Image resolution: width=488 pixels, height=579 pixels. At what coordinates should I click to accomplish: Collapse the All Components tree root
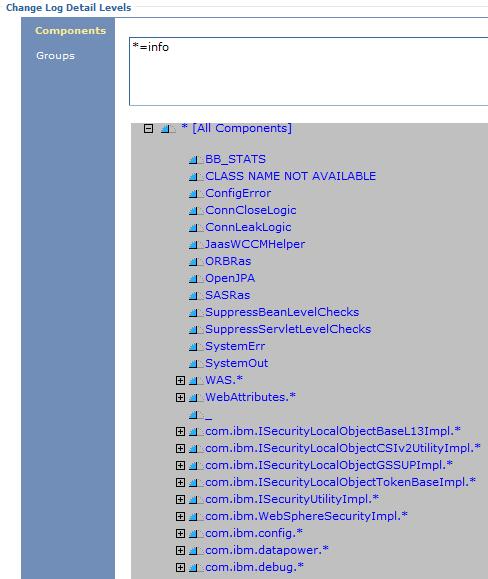(148, 129)
